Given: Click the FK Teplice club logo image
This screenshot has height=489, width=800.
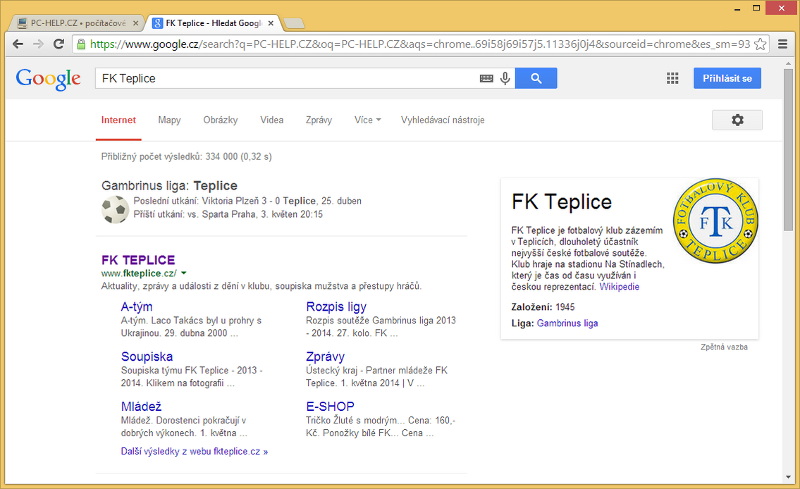Looking at the screenshot, I should [713, 220].
